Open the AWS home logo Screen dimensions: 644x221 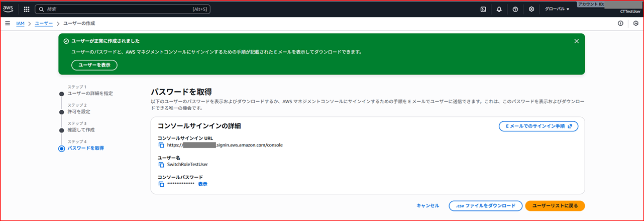(8, 9)
